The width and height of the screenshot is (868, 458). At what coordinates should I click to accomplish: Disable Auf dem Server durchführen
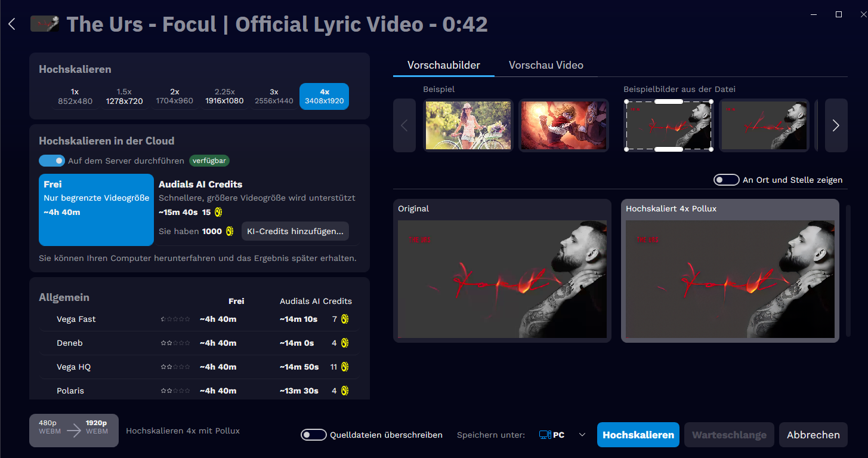coord(52,161)
